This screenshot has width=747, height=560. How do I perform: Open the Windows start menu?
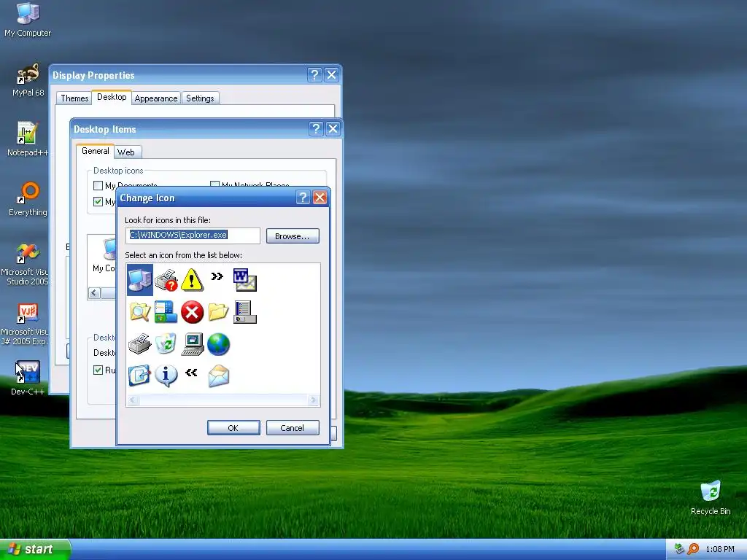pyautogui.click(x=34, y=549)
